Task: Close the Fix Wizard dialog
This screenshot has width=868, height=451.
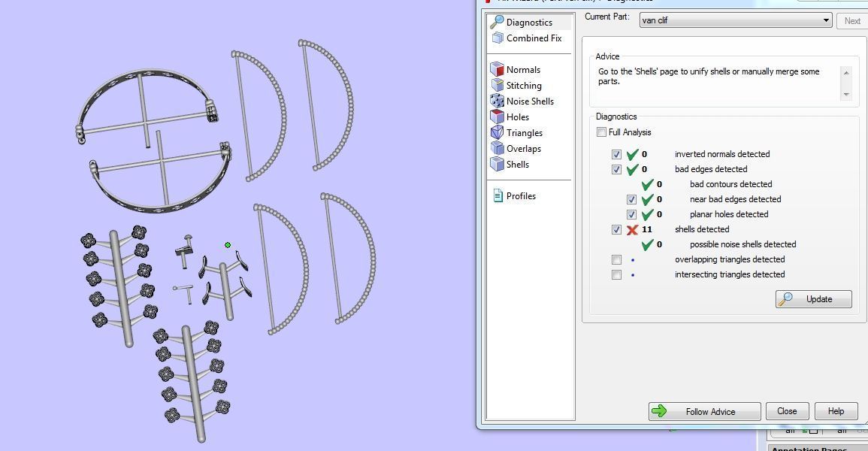Action: coord(787,411)
